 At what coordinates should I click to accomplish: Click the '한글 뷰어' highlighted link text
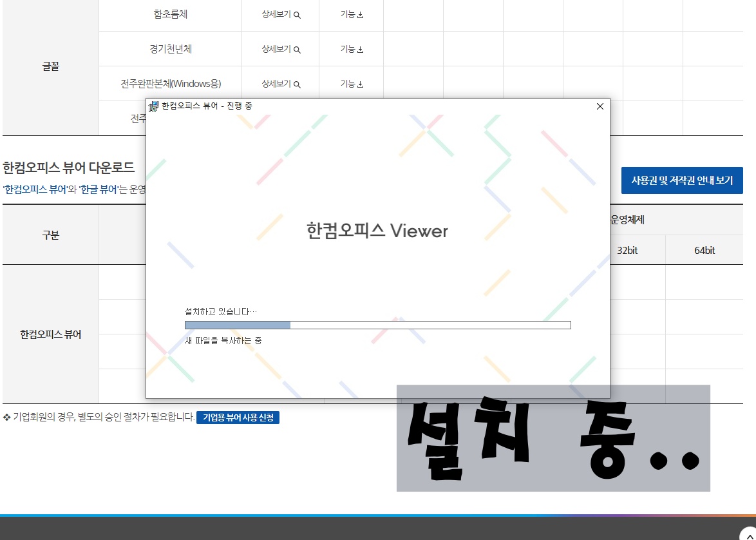point(99,189)
